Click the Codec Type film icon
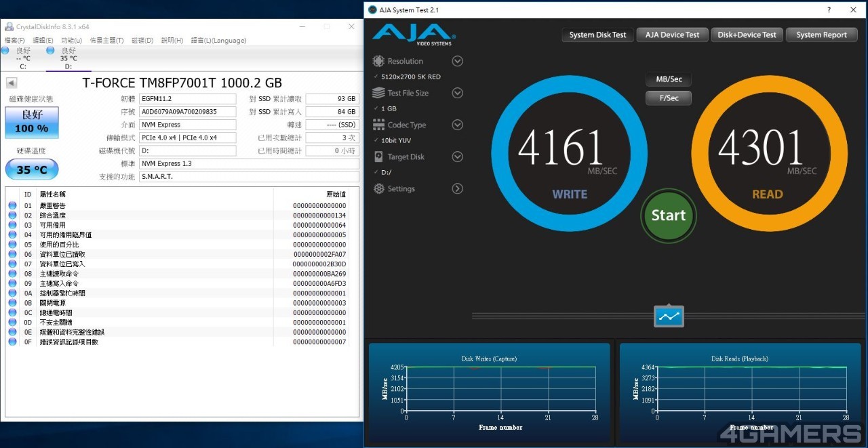Viewport: 868px width, 448px height. click(x=378, y=125)
